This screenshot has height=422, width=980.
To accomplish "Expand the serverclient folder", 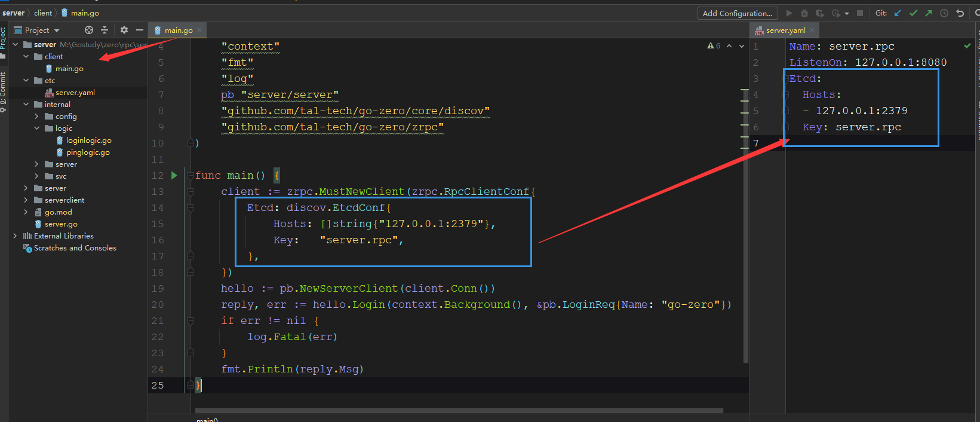I will [x=26, y=200].
